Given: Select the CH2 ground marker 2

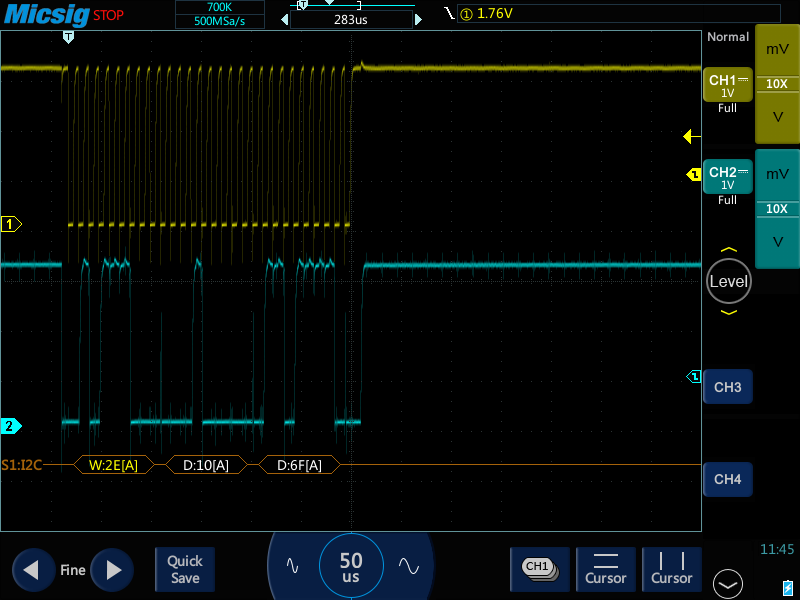Looking at the screenshot, I should [x=11, y=426].
